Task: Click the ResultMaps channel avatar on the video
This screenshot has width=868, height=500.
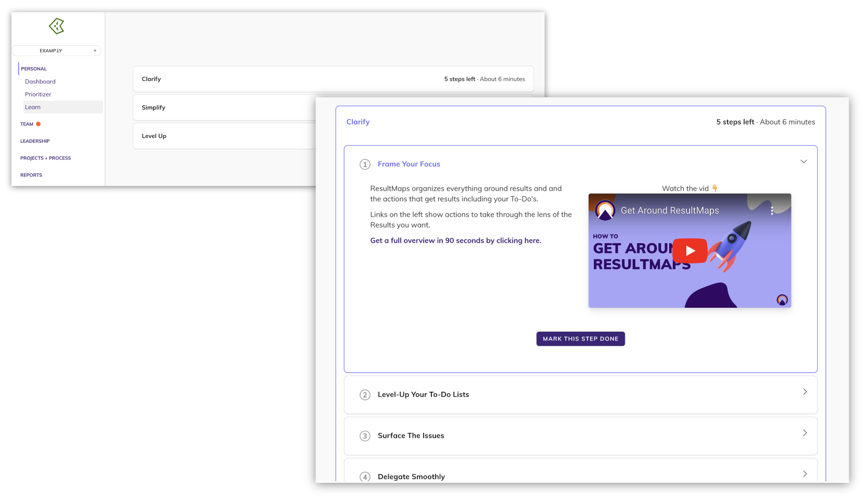Action: [605, 210]
